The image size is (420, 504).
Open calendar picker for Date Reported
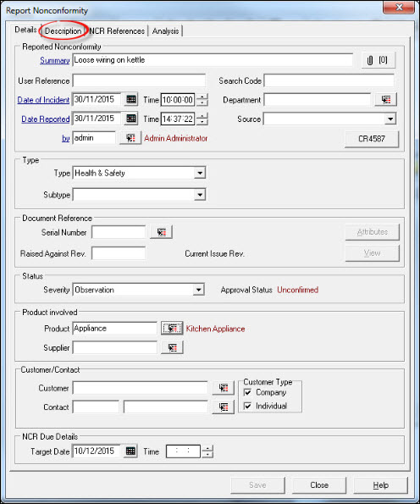tap(130, 119)
